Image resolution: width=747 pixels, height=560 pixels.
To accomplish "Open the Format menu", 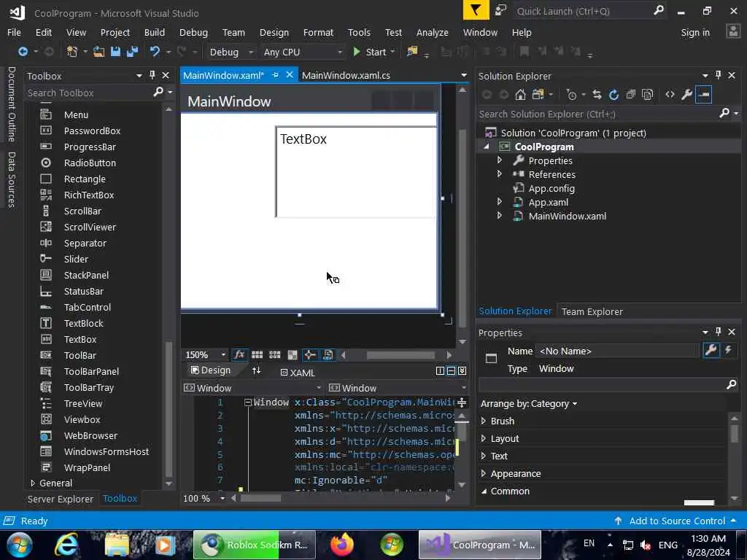I will (x=318, y=32).
